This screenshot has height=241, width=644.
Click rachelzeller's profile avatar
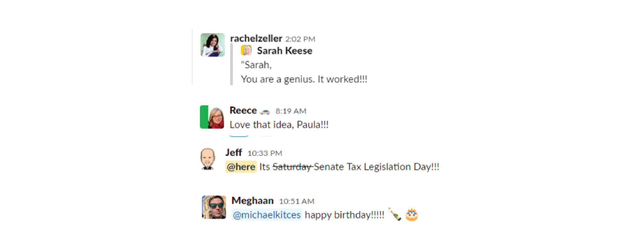(x=213, y=45)
